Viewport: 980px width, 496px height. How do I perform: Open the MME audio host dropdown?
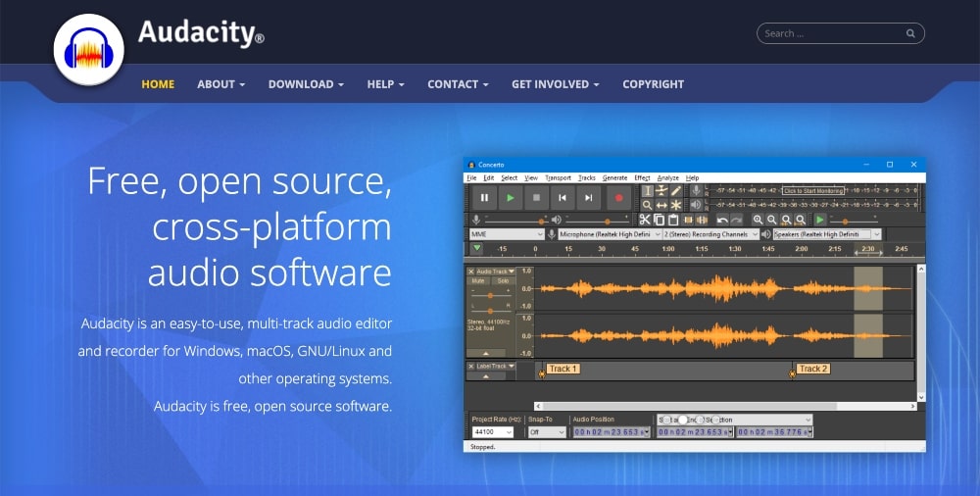coord(507,234)
